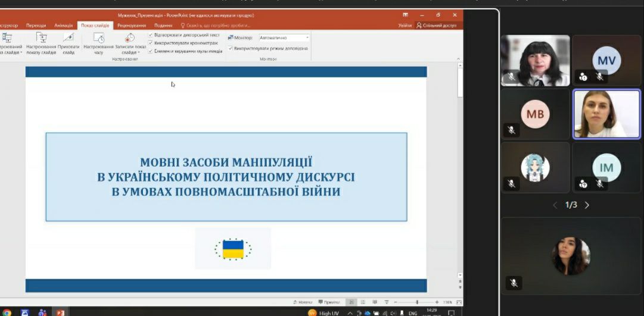
Task: Click Notes (Нотатки) button in status bar
Action: [x=303, y=302]
